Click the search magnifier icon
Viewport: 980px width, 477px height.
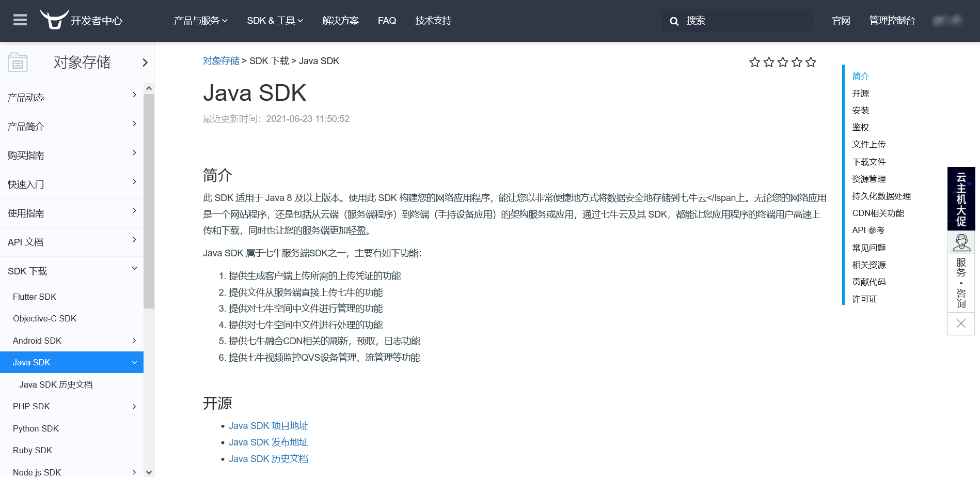click(x=674, y=21)
